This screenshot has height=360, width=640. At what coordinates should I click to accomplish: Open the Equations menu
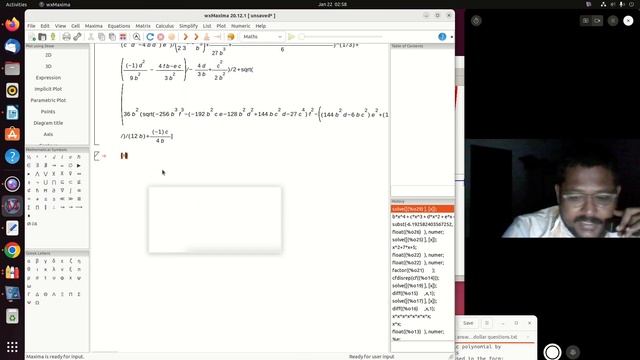click(x=119, y=26)
